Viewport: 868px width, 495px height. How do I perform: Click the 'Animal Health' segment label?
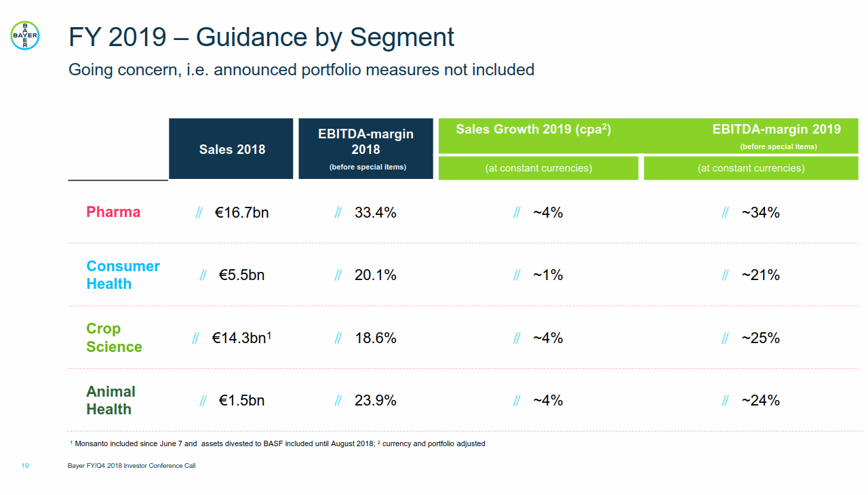(111, 401)
